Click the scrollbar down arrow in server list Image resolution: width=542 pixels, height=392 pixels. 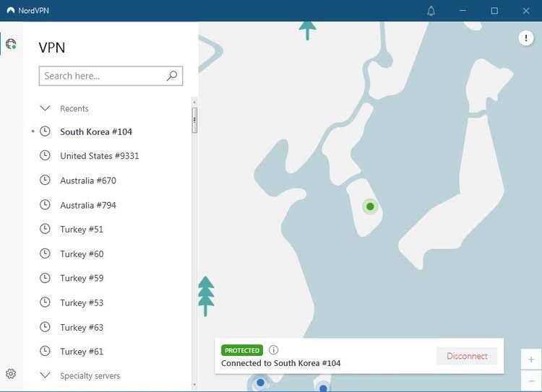coord(194,384)
